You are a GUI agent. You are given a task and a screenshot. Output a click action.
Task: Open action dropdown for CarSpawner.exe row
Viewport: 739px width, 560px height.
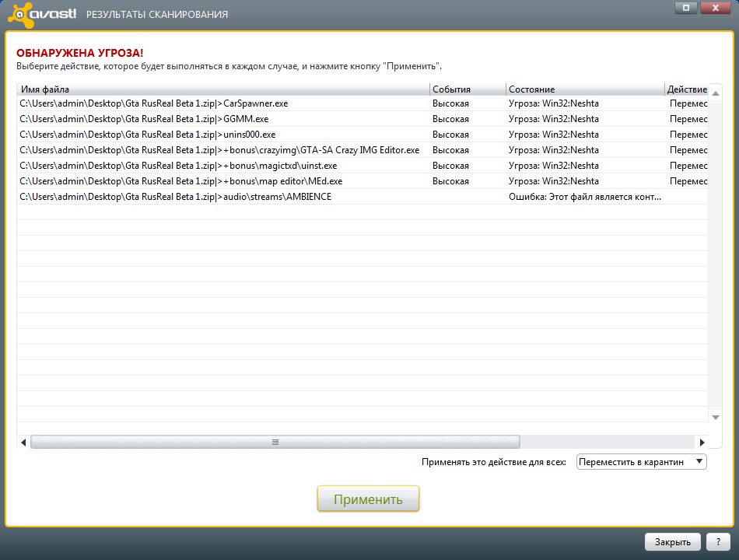pyautogui.click(x=688, y=103)
